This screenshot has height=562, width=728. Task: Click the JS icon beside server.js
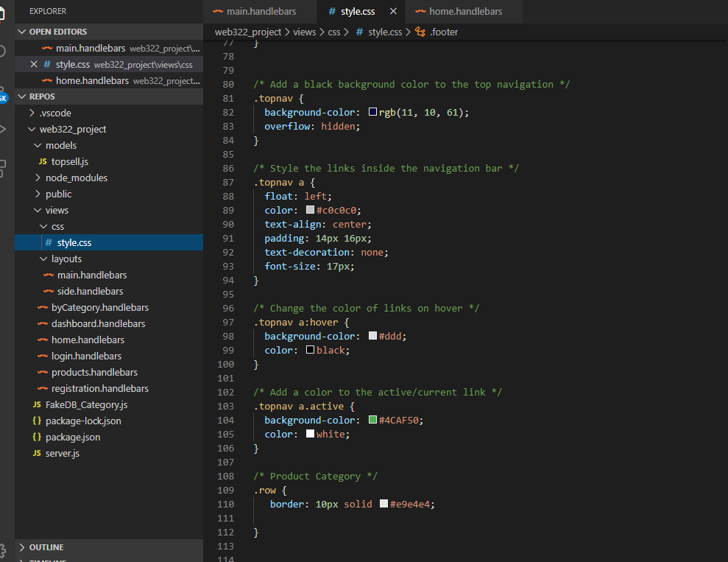tap(36, 453)
